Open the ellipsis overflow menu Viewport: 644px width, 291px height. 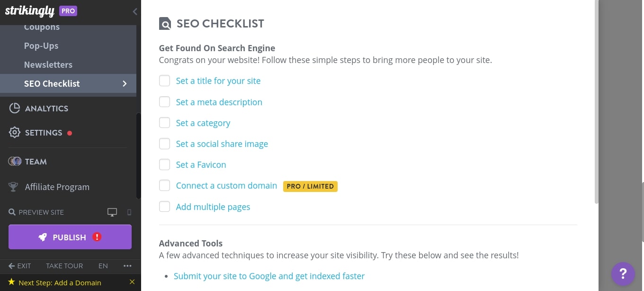[x=127, y=266]
